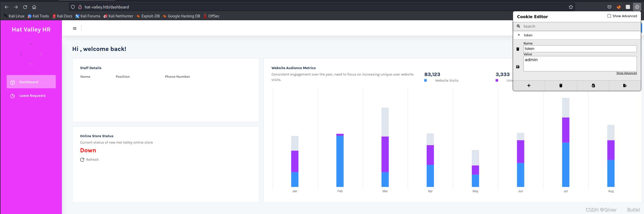This screenshot has width=644, height=214.
Task: Open the Dashboard sidebar item
Action: [31, 82]
